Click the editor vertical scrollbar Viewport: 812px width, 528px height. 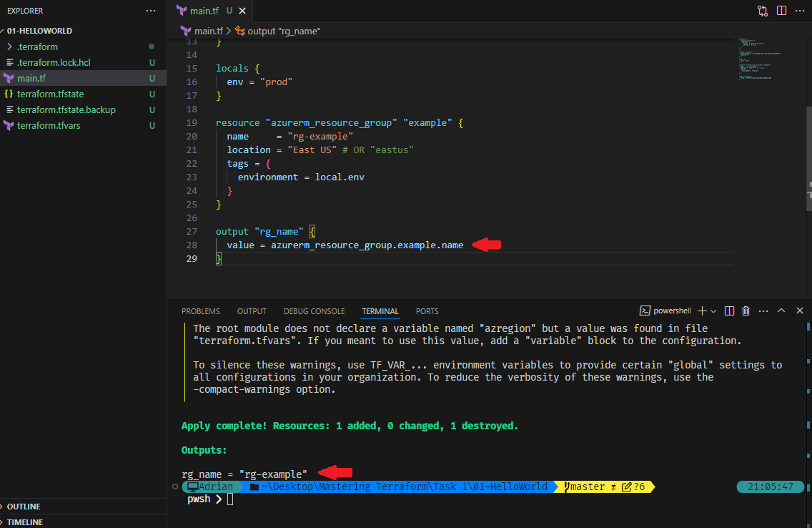tap(808, 158)
